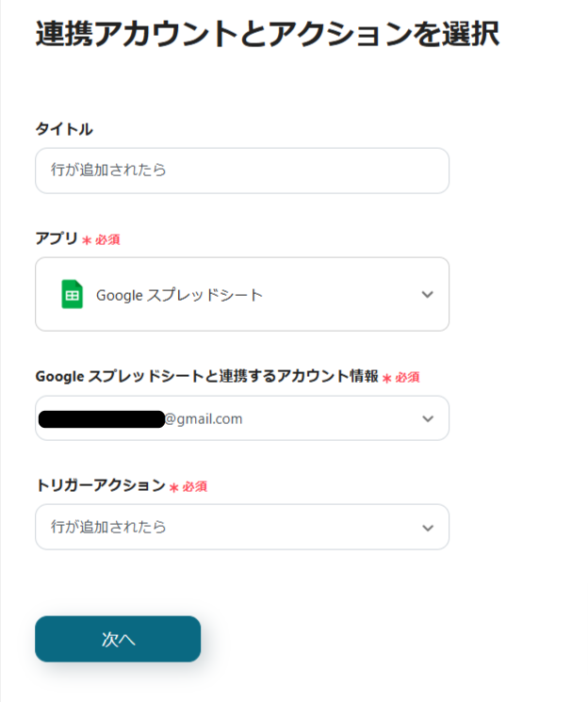Click the redacted email portion in account field
The image size is (588, 702).
[102, 418]
